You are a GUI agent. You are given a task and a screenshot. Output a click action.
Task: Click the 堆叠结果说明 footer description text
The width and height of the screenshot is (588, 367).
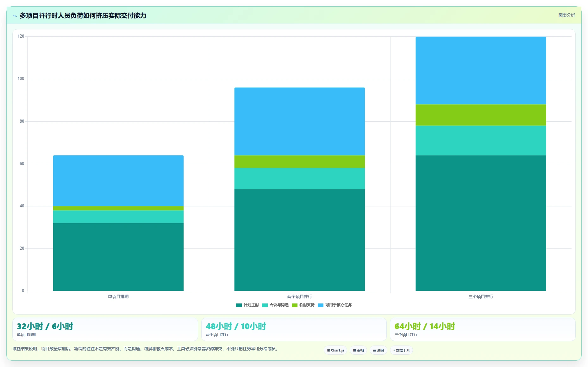coord(146,349)
